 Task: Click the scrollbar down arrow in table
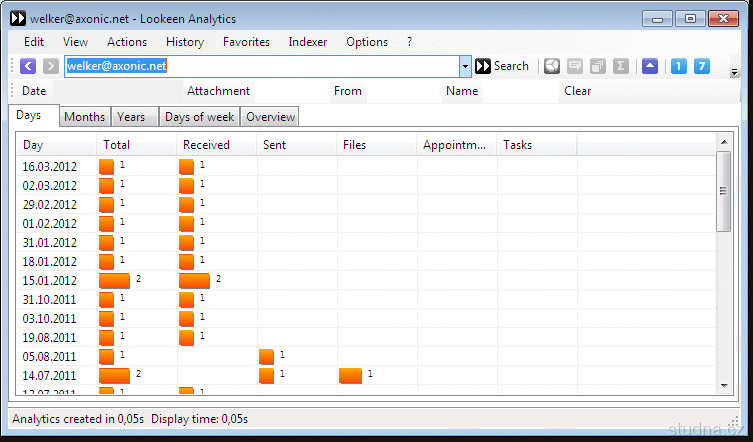pos(724,386)
